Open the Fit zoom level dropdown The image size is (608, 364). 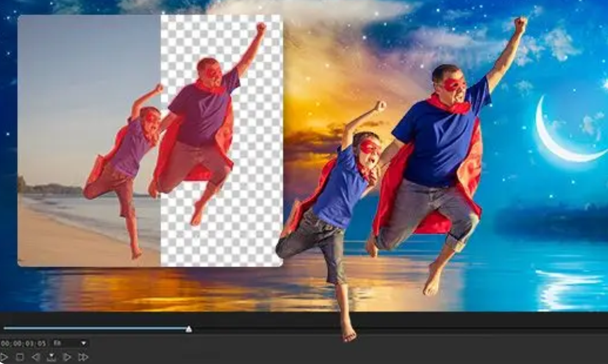(70, 343)
